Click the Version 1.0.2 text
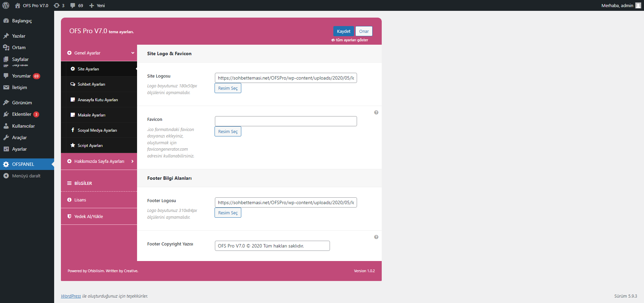Viewport: 644px width, 303px height. pos(364,271)
